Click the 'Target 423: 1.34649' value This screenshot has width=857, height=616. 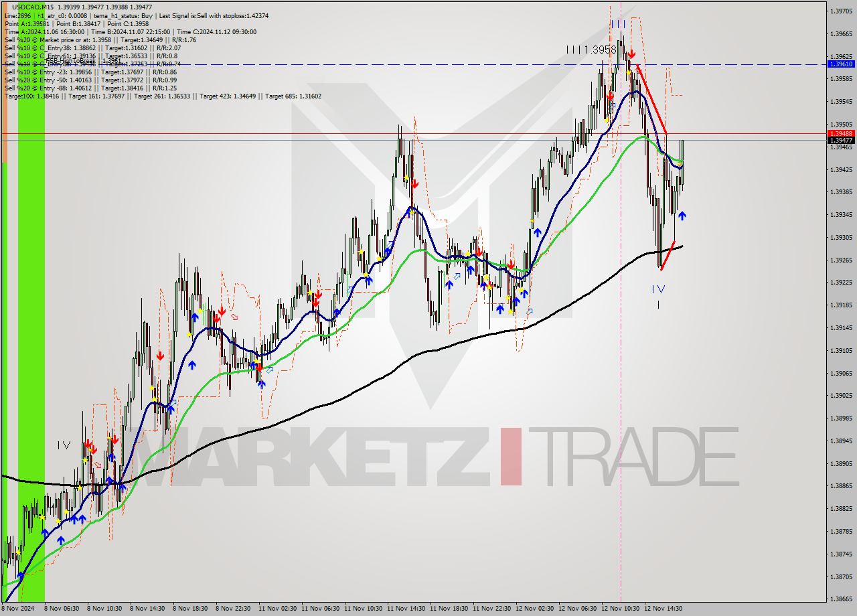[229, 96]
